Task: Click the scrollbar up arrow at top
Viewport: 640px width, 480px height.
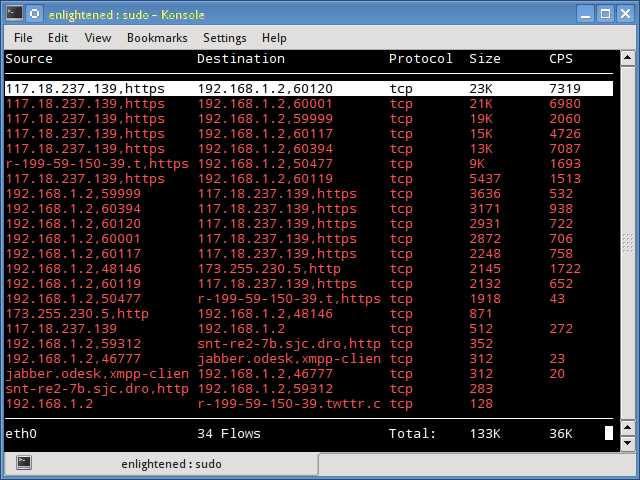Action: [x=627, y=58]
